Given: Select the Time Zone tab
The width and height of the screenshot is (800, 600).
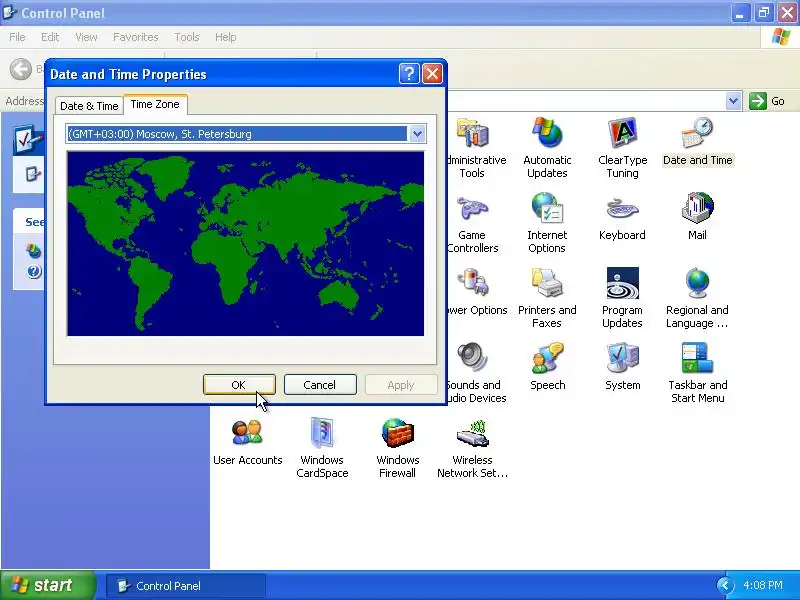Looking at the screenshot, I should click(x=155, y=104).
